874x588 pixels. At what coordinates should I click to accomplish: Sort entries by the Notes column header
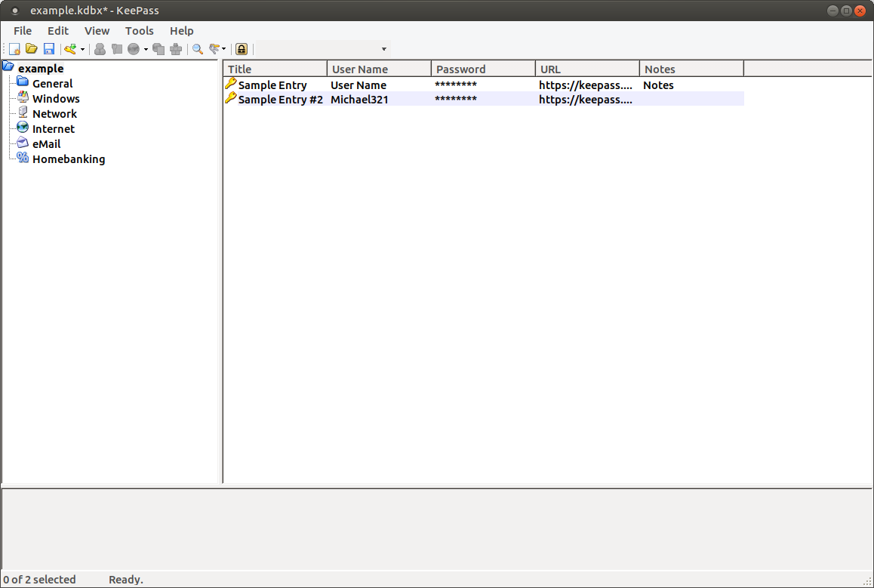pos(692,69)
